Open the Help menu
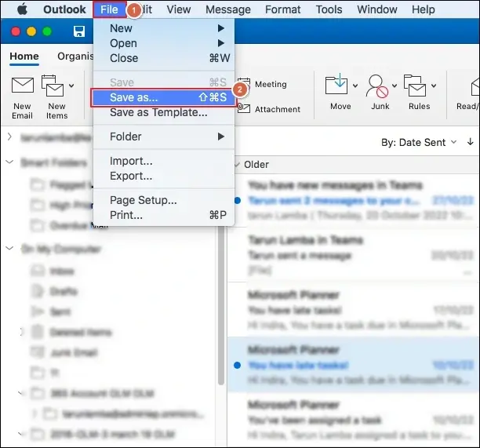The width and height of the screenshot is (480, 448). tap(423, 9)
